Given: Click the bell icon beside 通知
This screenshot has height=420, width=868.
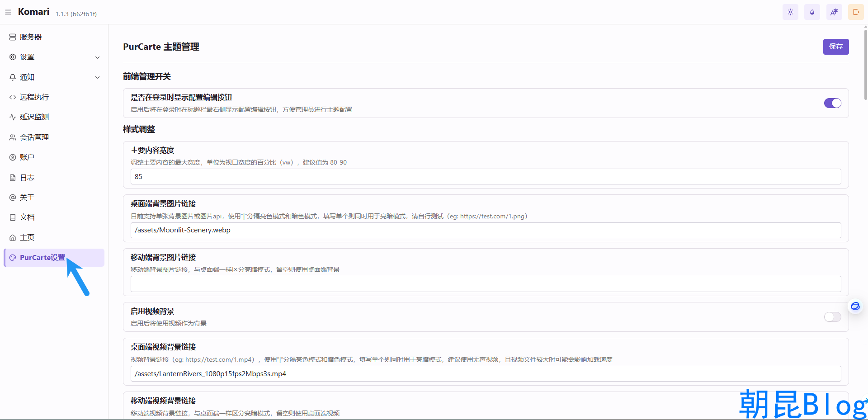Looking at the screenshot, I should [x=13, y=77].
